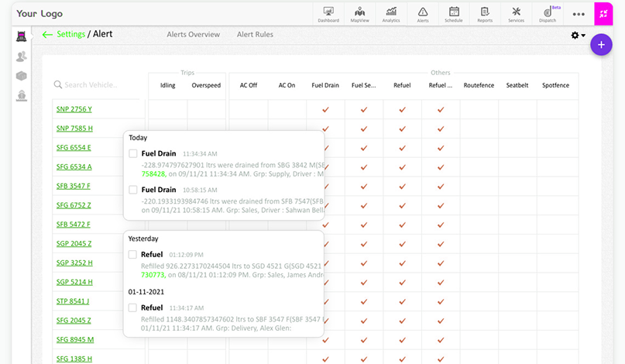Open MapView from the top navigation
This screenshot has height=364, width=625.
[x=360, y=13]
